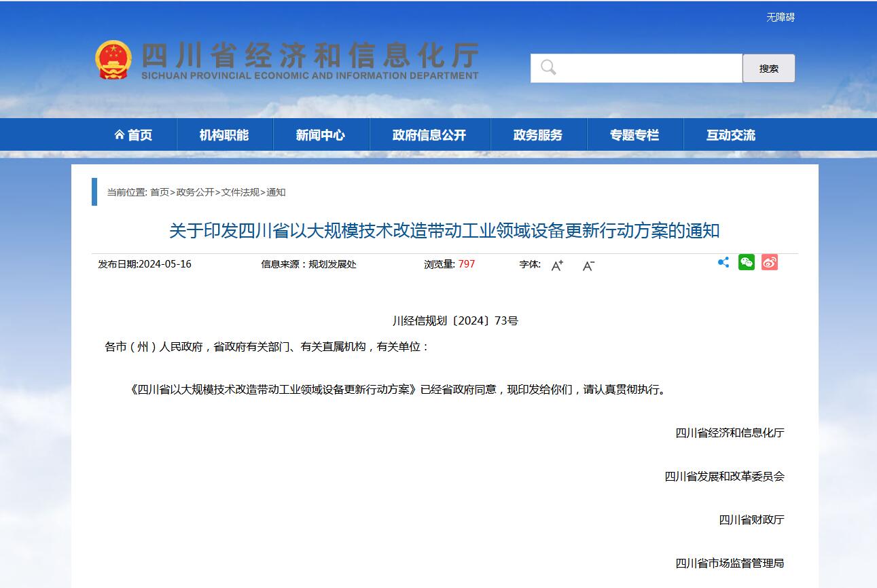Image resolution: width=877 pixels, height=588 pixels.
Task: Click the salutation line 各市（州）人民政府
Action: click(x=267, y=346)
